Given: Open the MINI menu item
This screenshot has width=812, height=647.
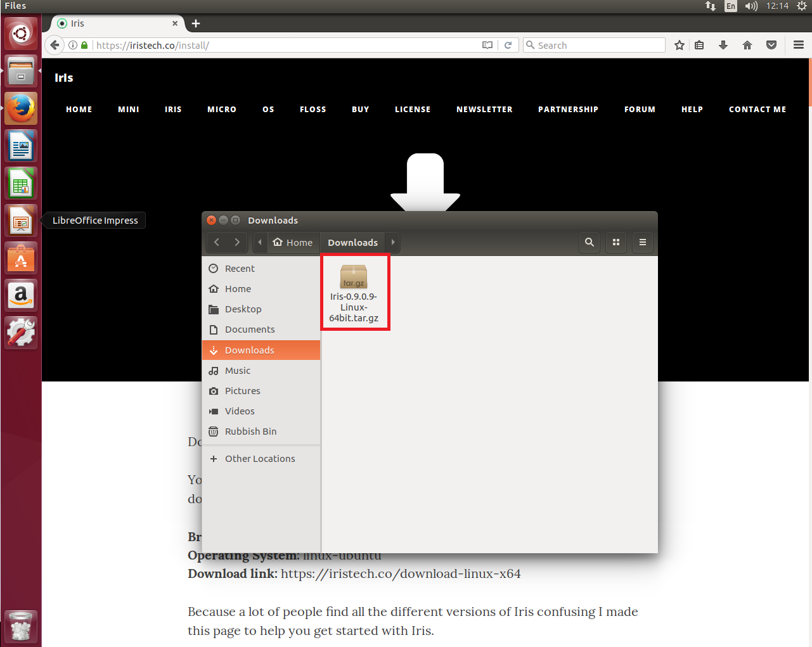Looking at the screenshot, I should (x=129, y=110).
